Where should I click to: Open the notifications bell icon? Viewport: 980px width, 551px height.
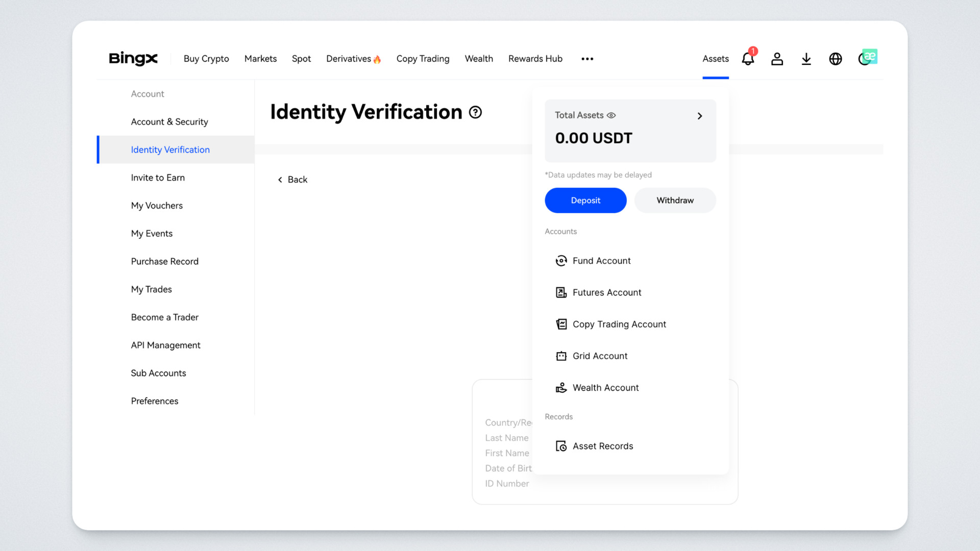pos(748,59)
